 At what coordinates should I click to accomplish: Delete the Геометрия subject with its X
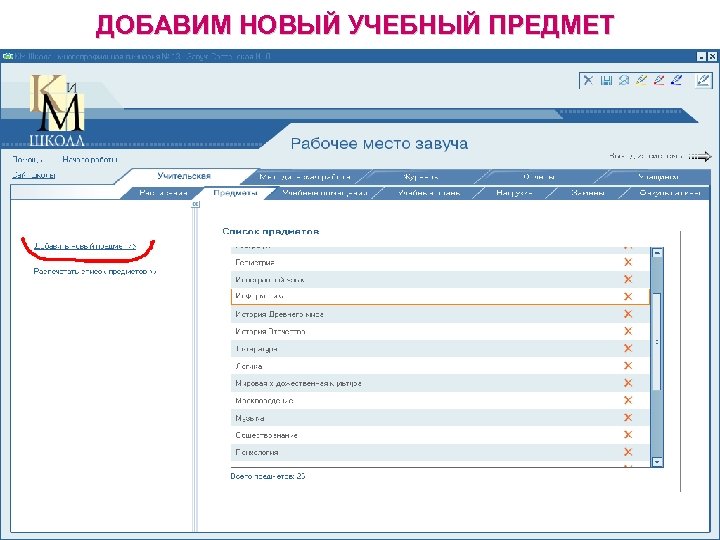pos(628,262)
